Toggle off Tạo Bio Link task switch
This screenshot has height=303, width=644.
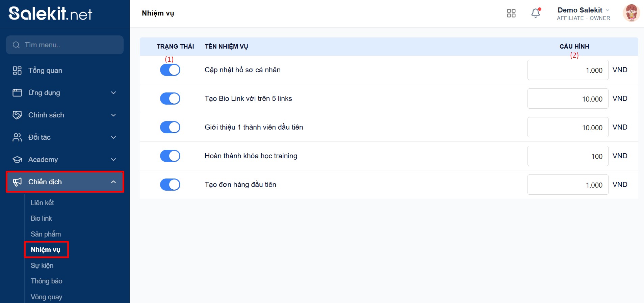point(170,99)
